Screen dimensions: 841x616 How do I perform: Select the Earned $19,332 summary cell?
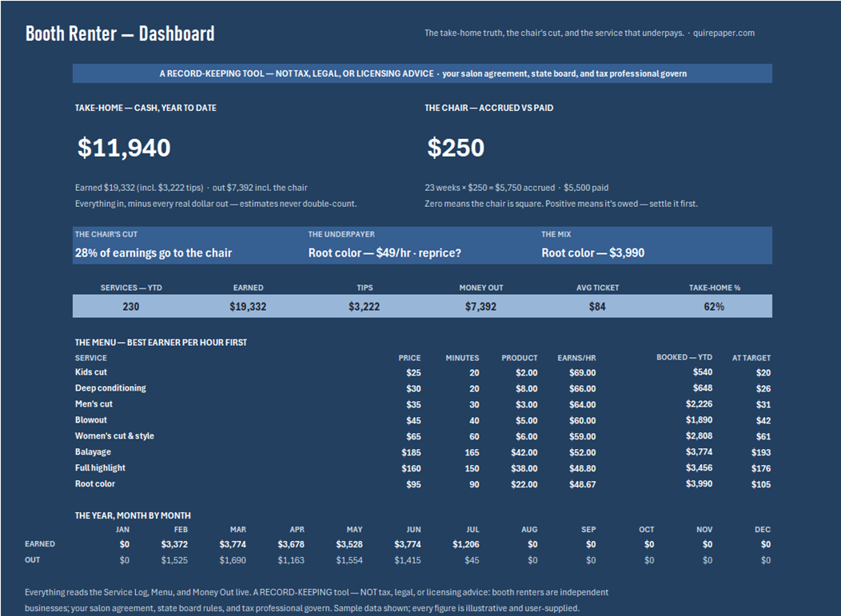click(x=248, y=307)
